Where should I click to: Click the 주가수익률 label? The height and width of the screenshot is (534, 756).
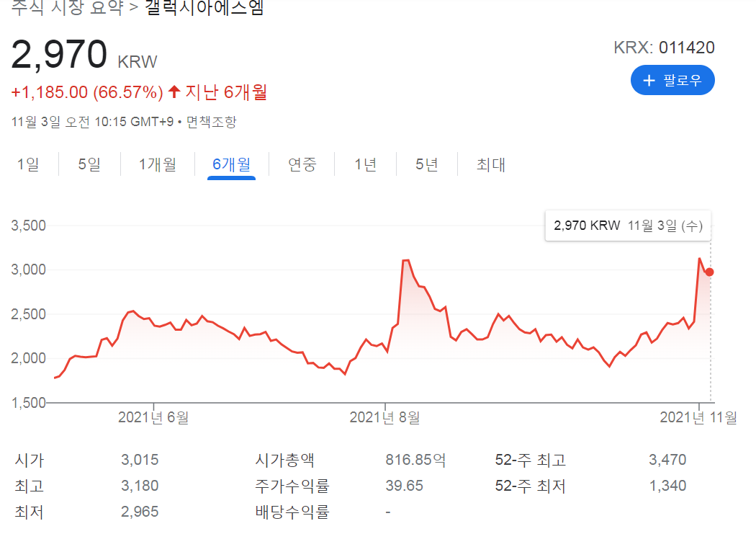coord(292,486)
